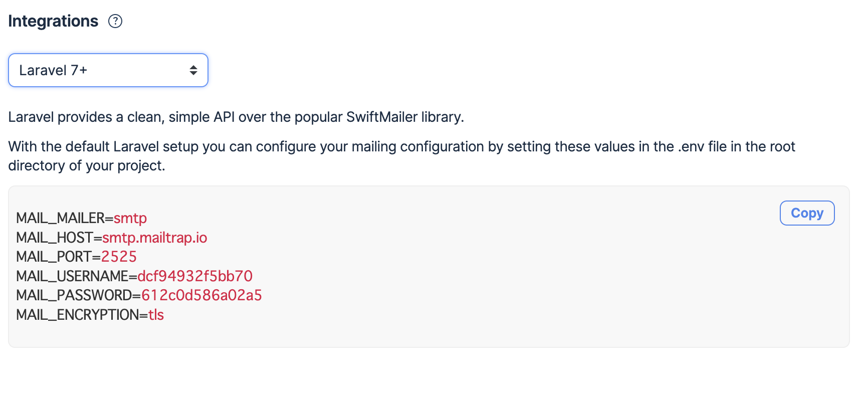Click the MAIL_PORT key text
The width and height of the screenshot is (868, 397).
point(54,257)
